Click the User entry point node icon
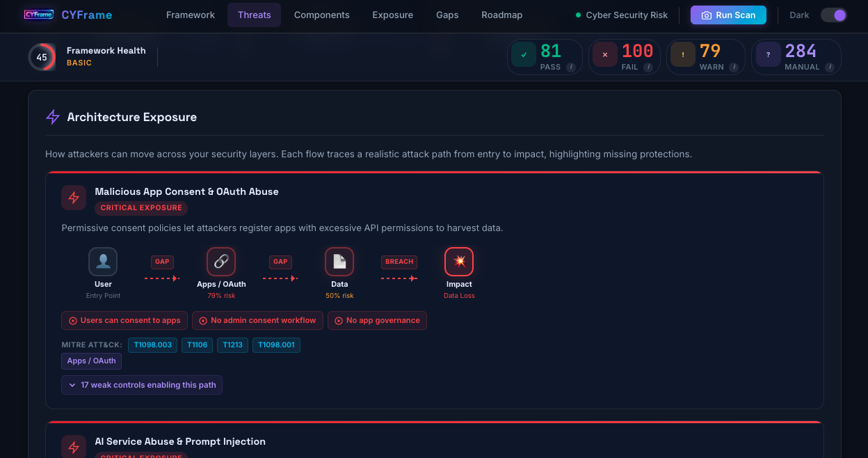The height and width of the screenshot is (458, 868). click(103, 262)
